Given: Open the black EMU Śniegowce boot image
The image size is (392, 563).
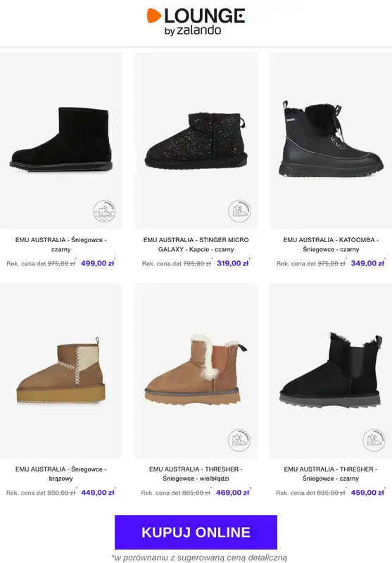Looking at the screenshot, I should coord(61,141).
